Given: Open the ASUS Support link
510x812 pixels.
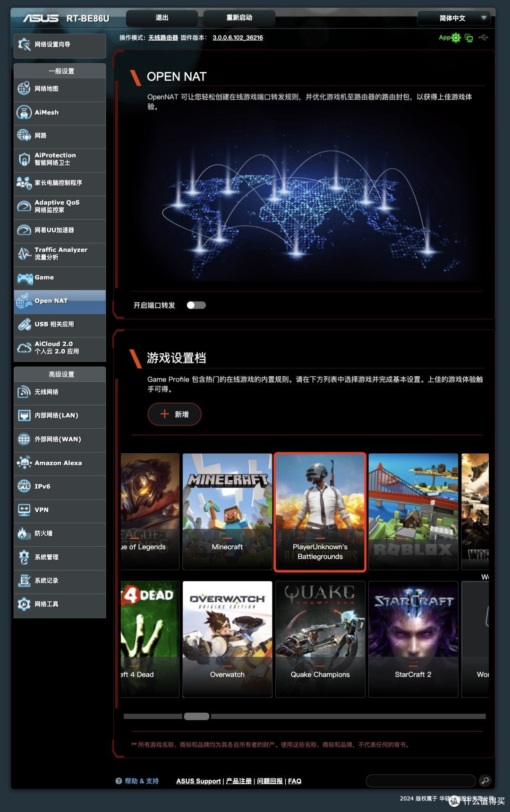Looking at the screenshot, I should coord(198,781).
